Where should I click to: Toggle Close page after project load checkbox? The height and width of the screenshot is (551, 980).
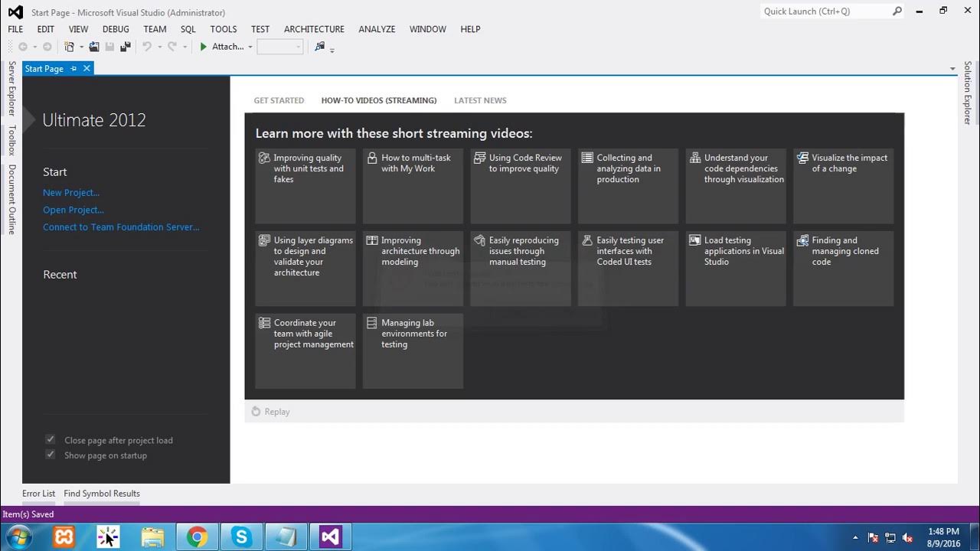(x=51, y=440)
